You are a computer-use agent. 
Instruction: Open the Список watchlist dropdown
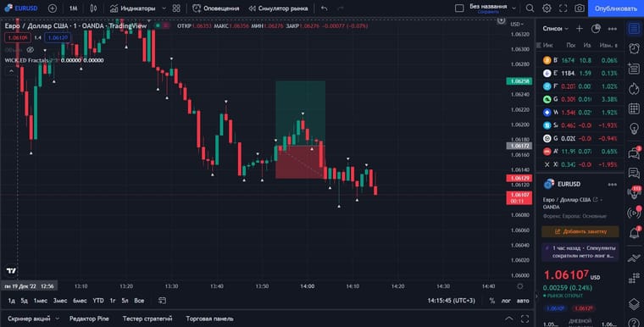555,28
